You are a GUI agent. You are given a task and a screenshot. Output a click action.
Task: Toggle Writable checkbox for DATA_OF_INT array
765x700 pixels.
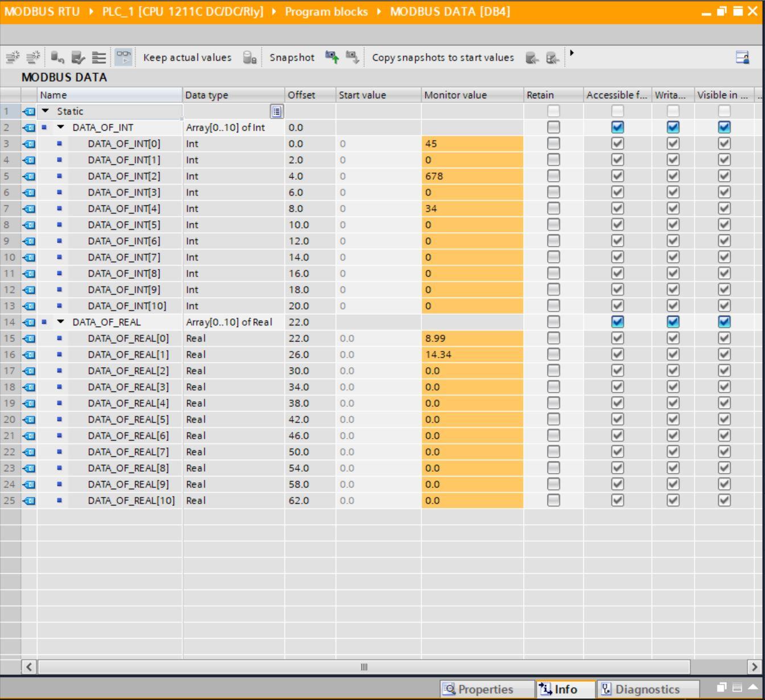click(673, 127)
